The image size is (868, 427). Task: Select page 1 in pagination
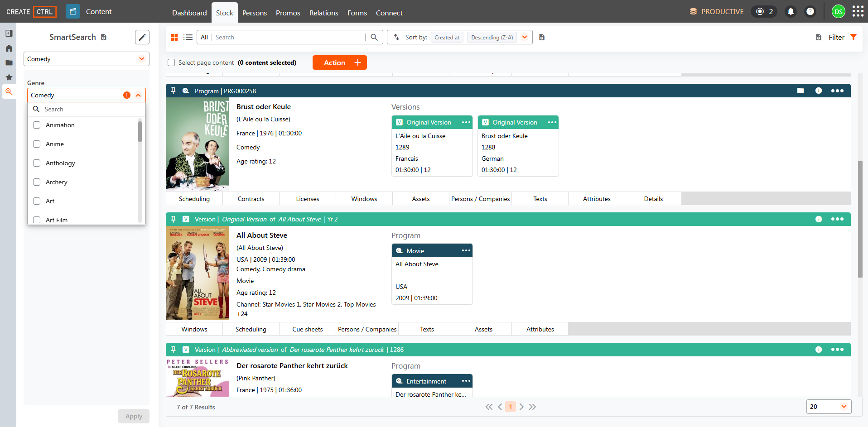[511, 407]
